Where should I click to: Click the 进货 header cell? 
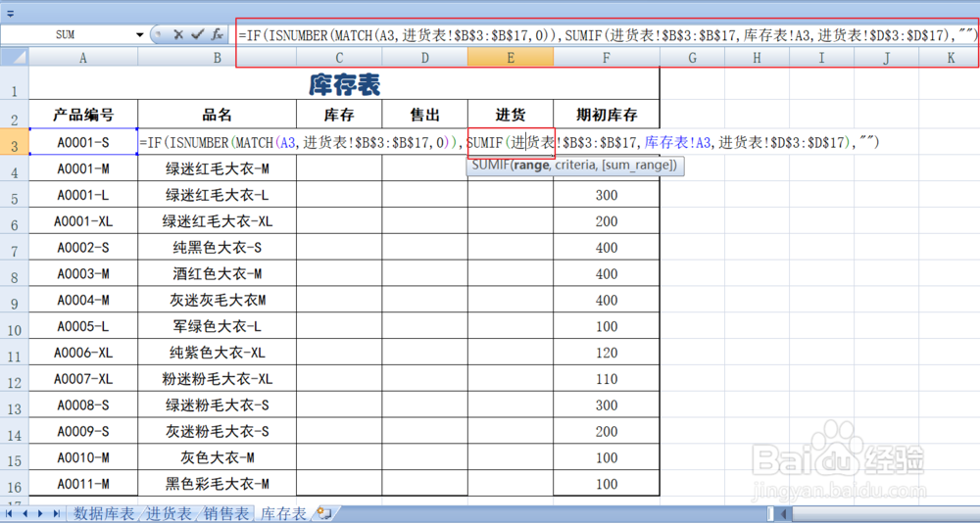click(511, 114)
